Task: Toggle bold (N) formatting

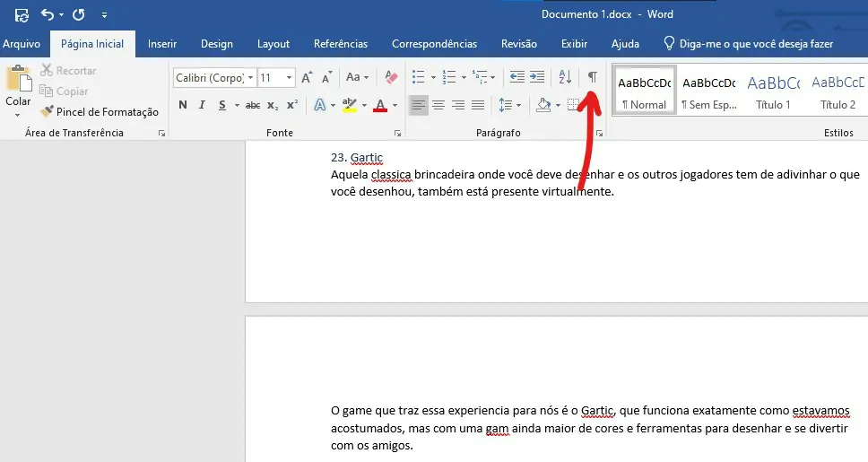Action: 183,105
